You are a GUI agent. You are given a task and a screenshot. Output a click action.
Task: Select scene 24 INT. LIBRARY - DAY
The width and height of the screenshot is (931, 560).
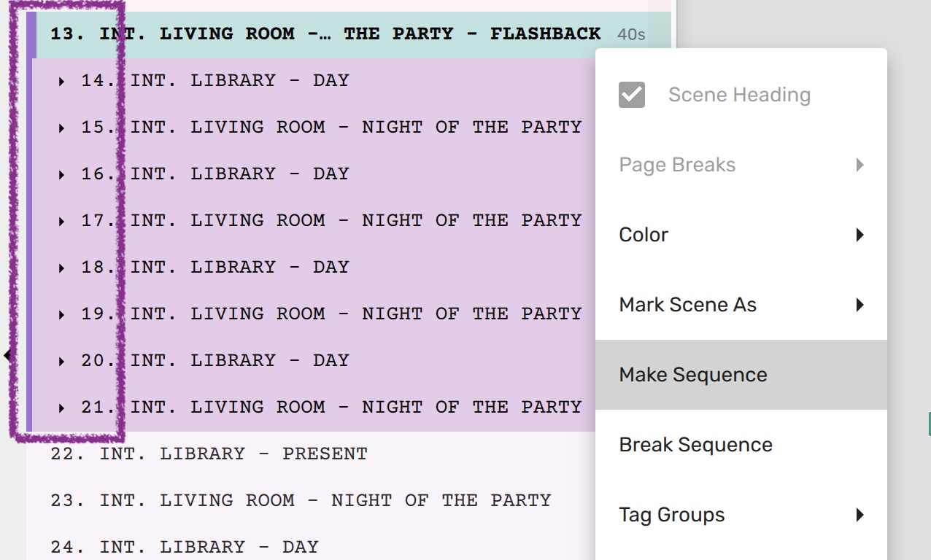coord(185,547)
